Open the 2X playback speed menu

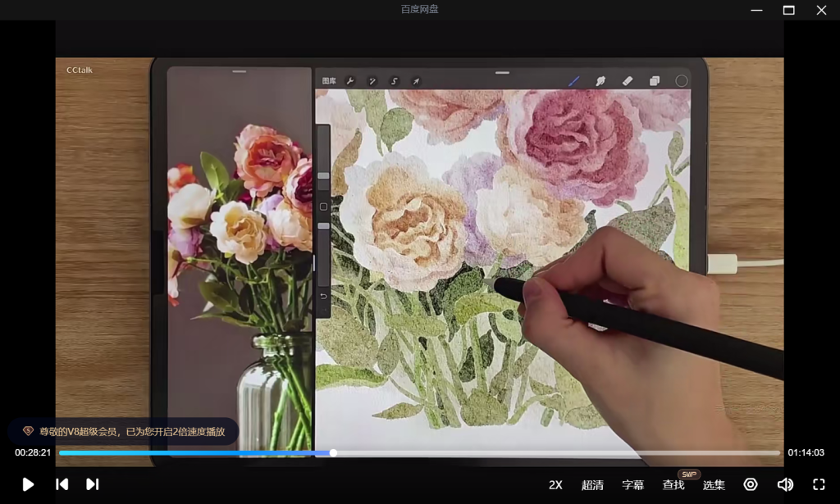pyautogui.click(x=555, y=485)
